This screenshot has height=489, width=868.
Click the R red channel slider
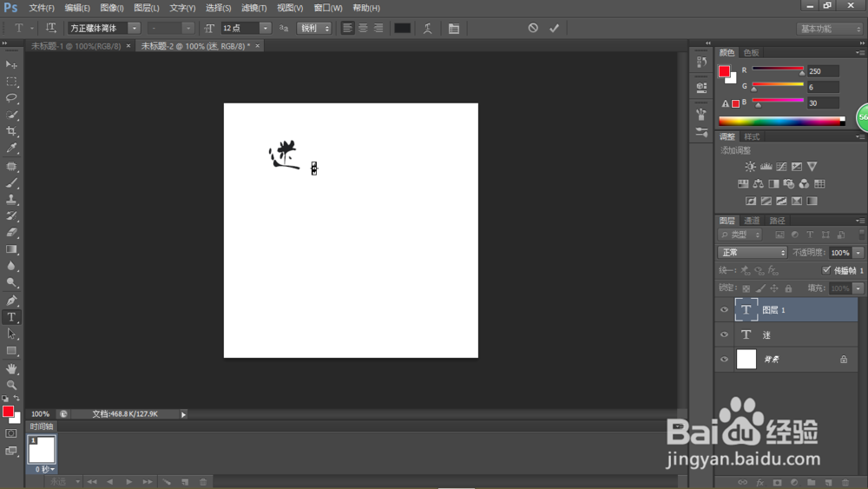(778, 69)
